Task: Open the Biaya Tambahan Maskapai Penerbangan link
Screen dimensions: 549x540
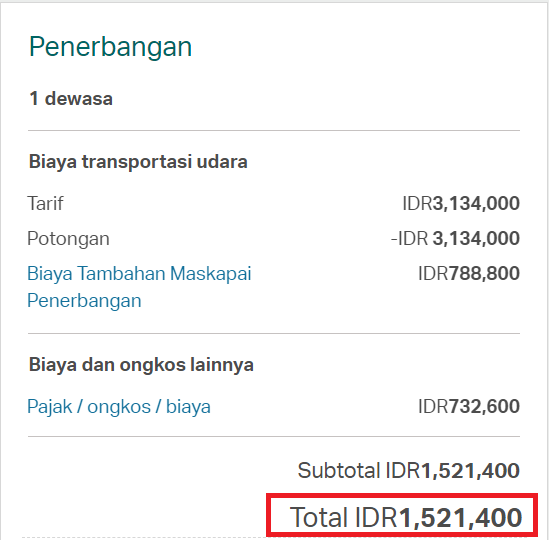Action: click(139, 287)
